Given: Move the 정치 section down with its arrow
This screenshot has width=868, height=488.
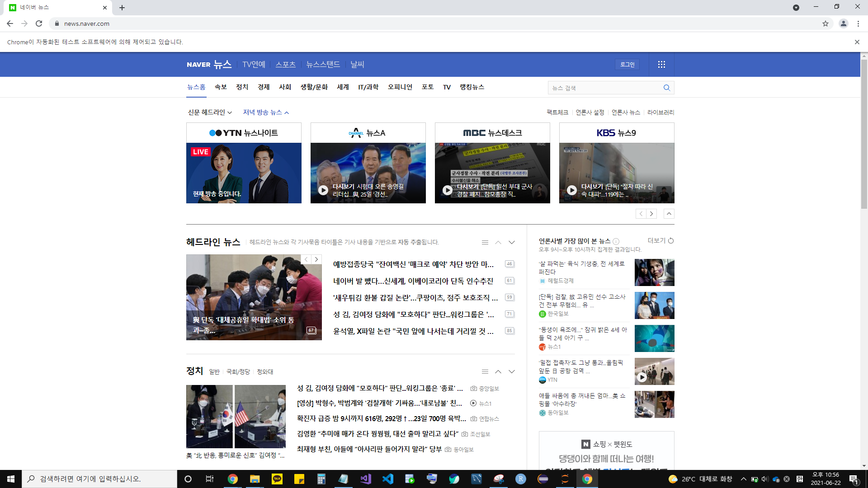Looking at the screenshot, I should point(512,371).
